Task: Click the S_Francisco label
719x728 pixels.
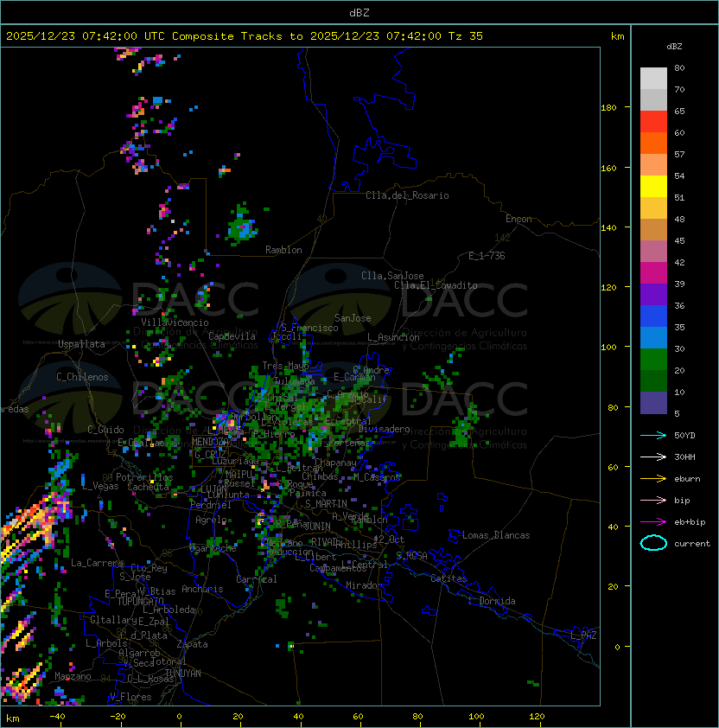Action: click(309, 328)
